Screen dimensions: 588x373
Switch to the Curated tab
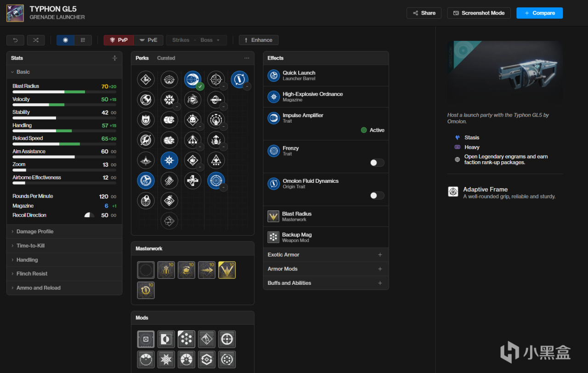166,58
